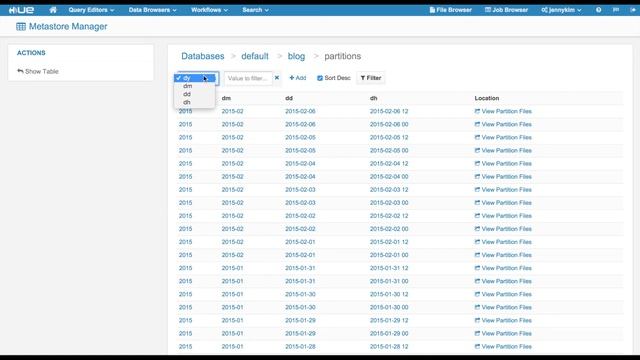
Task: Open the Workflows menu
Action: (209, 10)
